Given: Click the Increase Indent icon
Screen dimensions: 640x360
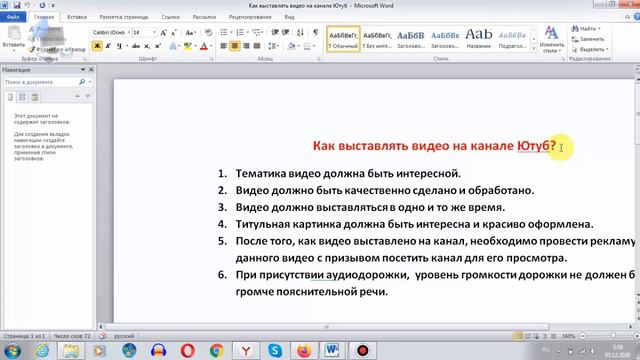Looking at the screenshot, I should 286,32.
